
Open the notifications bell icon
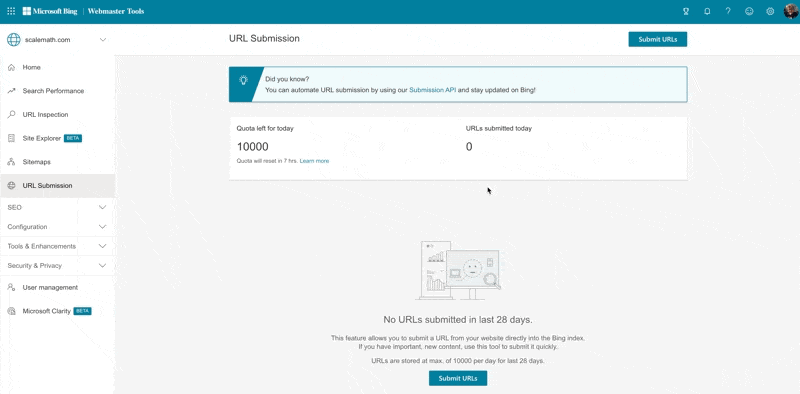[x=707, y=11]
